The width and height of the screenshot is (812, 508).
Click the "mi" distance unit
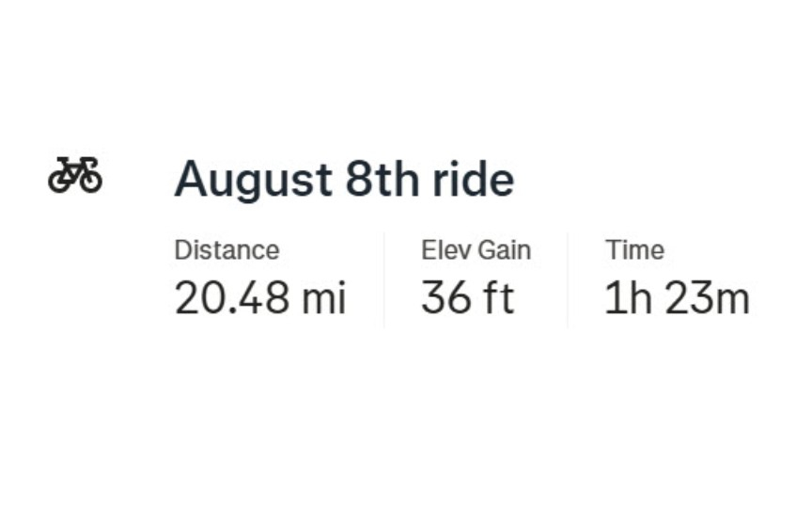click(324, 297)
